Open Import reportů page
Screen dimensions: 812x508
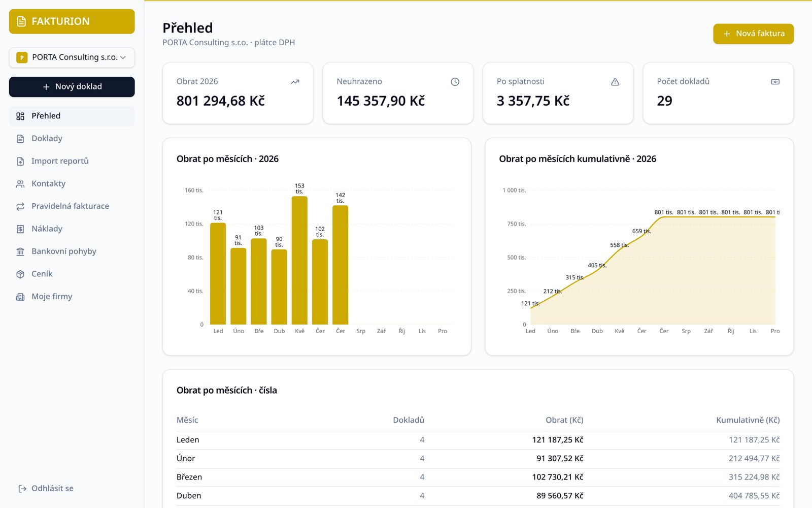(72, 161)
